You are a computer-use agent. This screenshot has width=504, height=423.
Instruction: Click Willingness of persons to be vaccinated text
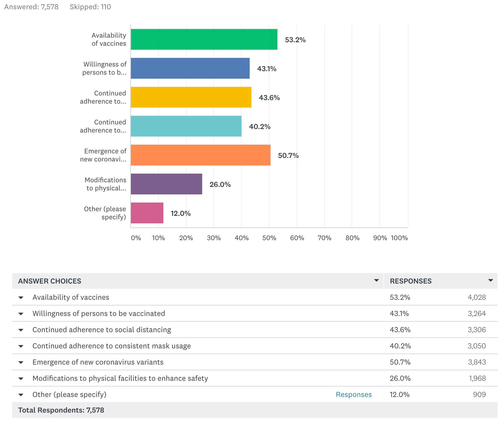pyautogui.click(x=99, y=314)
